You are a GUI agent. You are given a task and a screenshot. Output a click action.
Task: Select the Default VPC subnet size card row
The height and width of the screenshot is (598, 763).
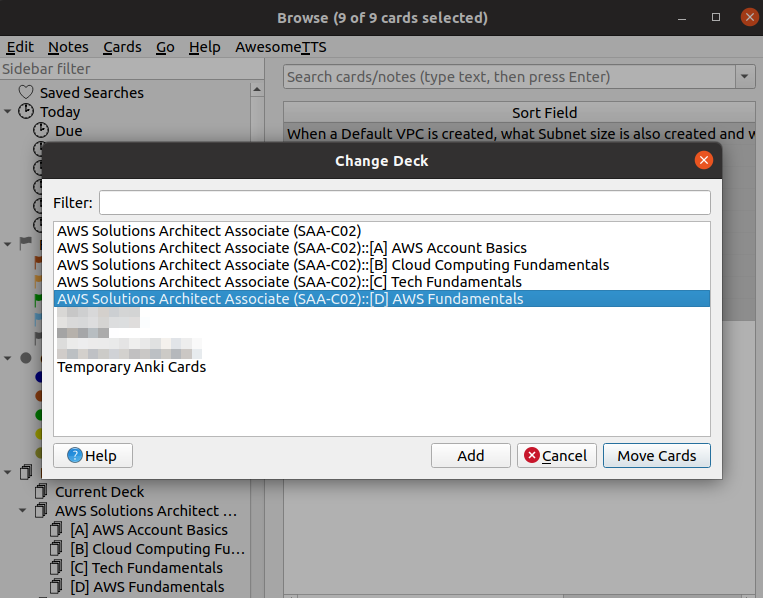[519, 133]
